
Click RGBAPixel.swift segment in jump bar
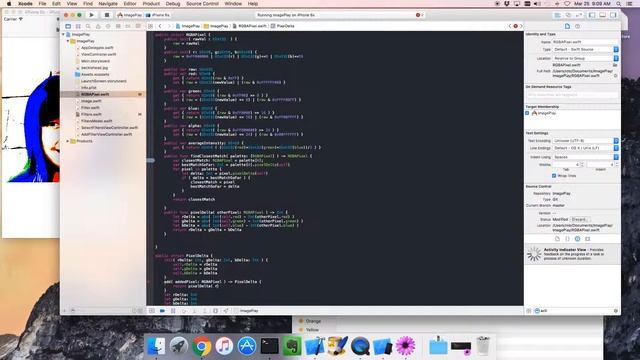coord(249,26)
